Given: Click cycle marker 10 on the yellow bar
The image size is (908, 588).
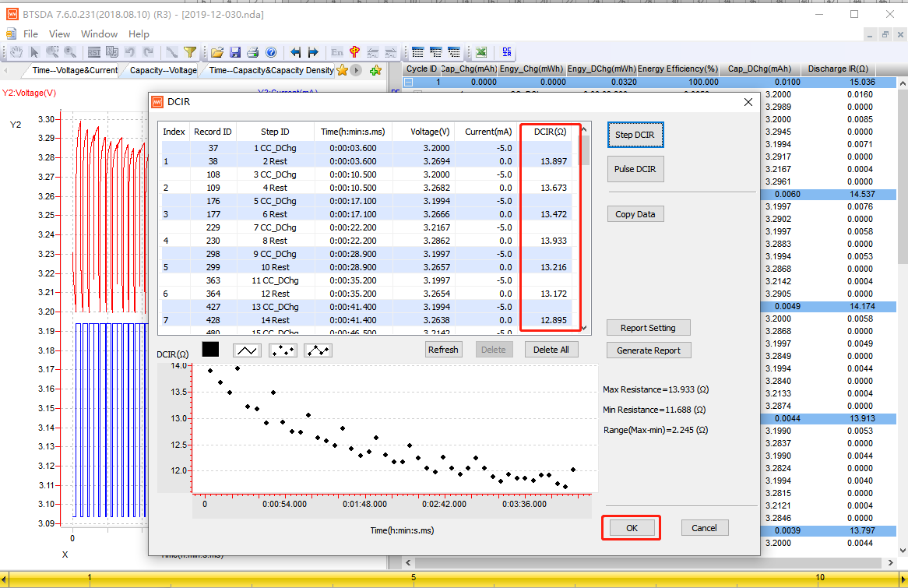Looking at the screenshot, I should pos(820,578).
